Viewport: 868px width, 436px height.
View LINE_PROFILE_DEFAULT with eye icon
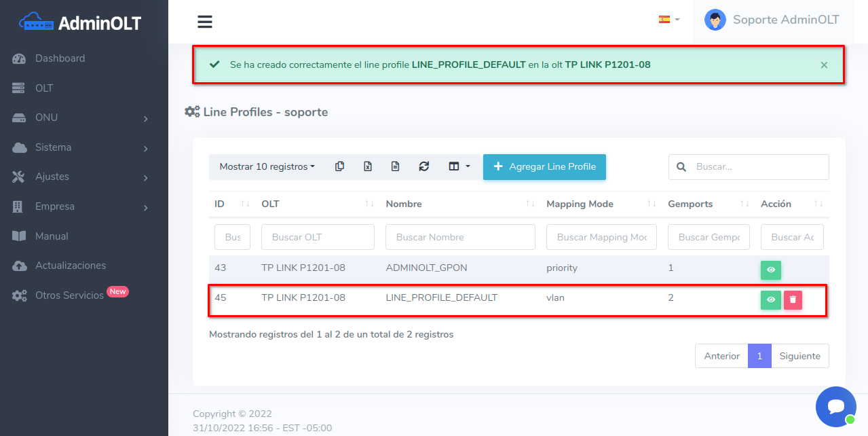pyautogui.click(x=771, y=299)
